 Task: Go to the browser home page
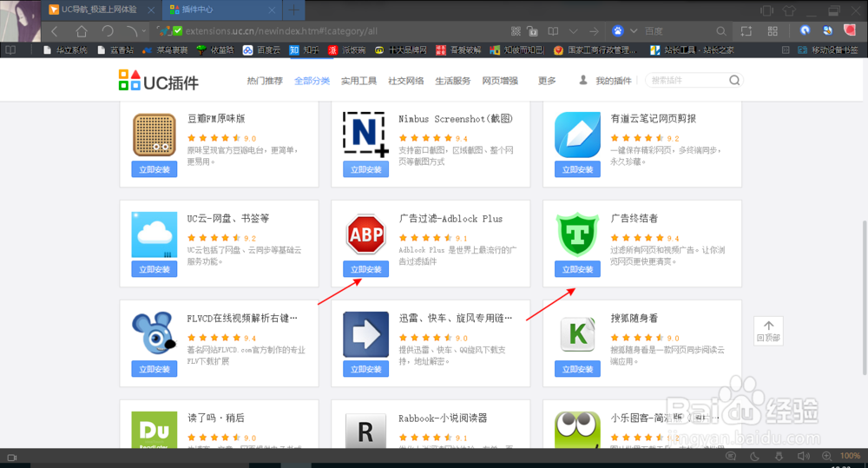(82, 31)
